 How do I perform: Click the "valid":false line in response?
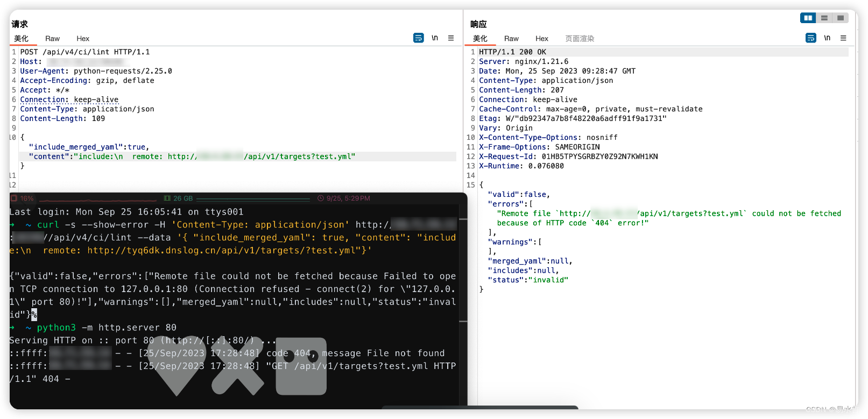pyautogui.click(x=519, y=195)
